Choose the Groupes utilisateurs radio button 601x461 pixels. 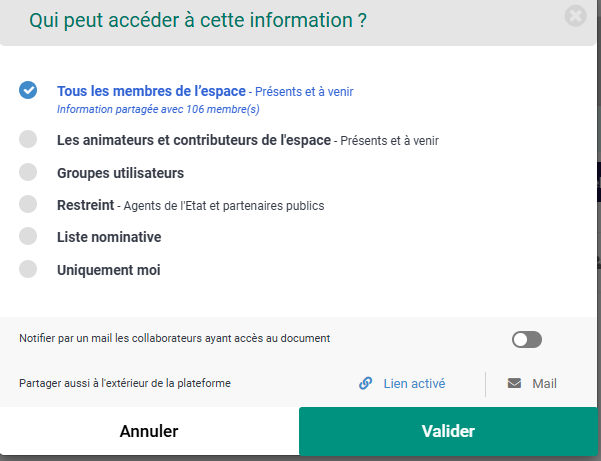coord(28,172)
